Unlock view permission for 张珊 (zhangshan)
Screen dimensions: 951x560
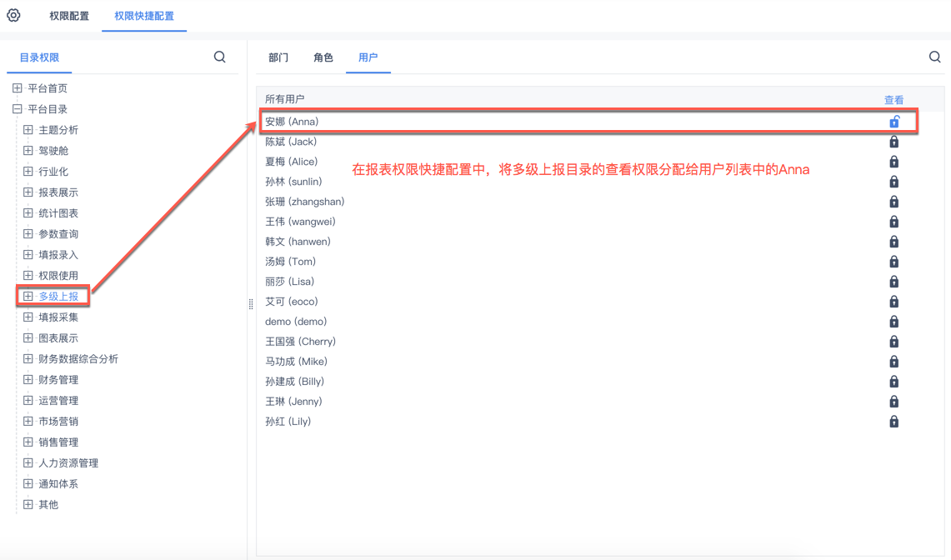pyautogui.click(x=894, y=202)
